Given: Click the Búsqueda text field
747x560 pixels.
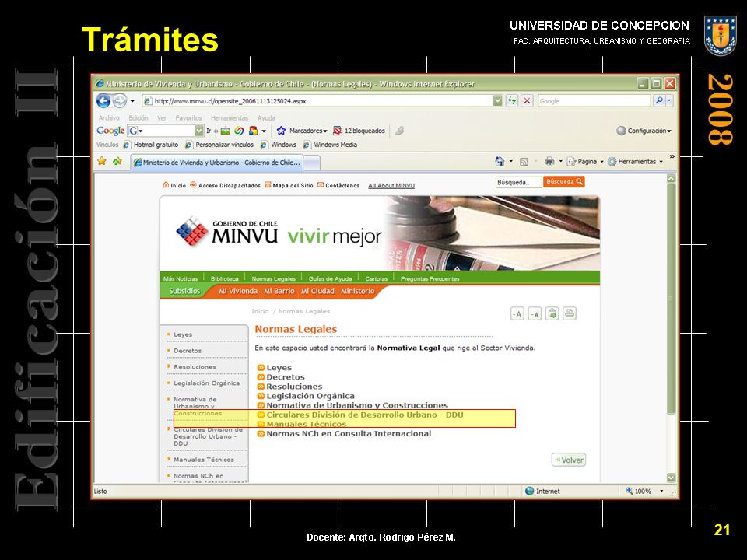Looking at the screenshot, I should point(518,182).
